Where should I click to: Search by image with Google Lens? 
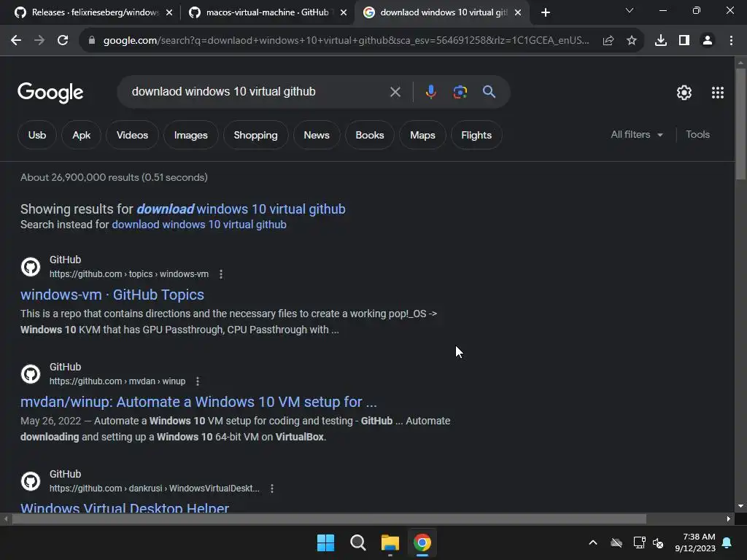(x=460, y=92)
